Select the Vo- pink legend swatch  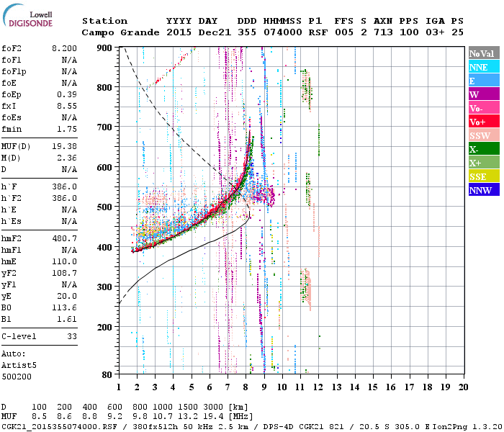pyautogui.click(x=484, y=108)
